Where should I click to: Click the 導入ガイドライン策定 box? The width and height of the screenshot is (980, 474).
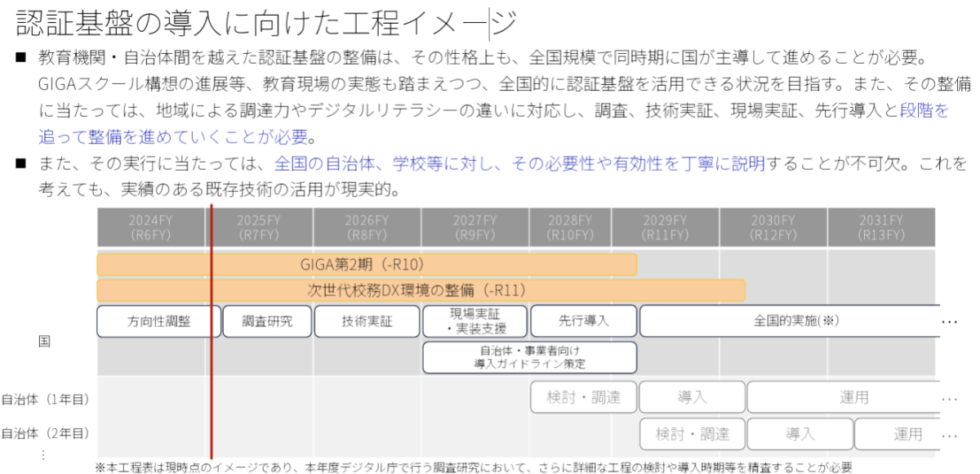pyautogui.click(x=529, y=357)
